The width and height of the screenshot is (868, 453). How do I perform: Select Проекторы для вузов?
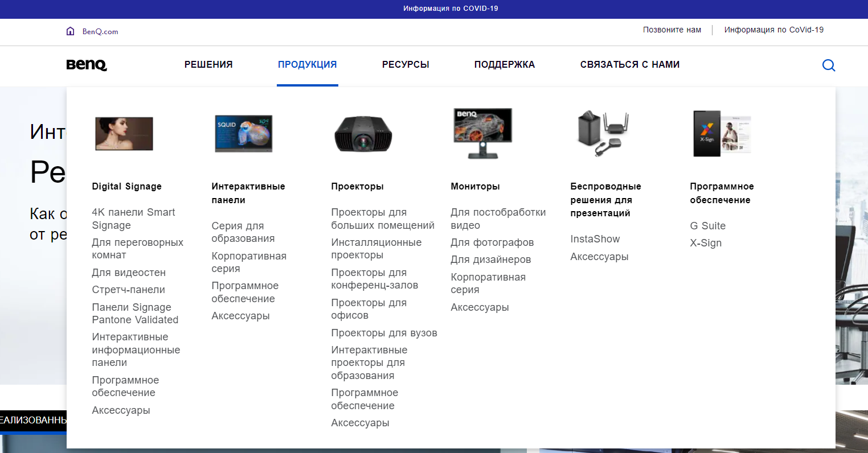384,333
